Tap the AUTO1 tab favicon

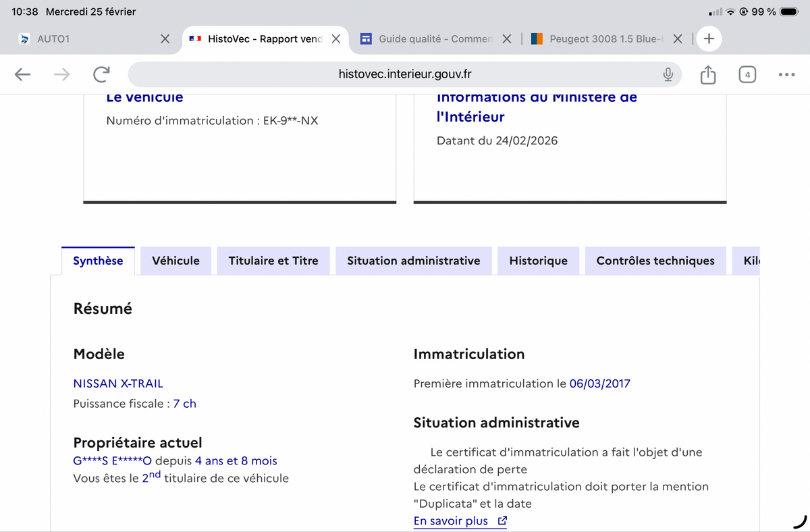click(x=25, y=39)
